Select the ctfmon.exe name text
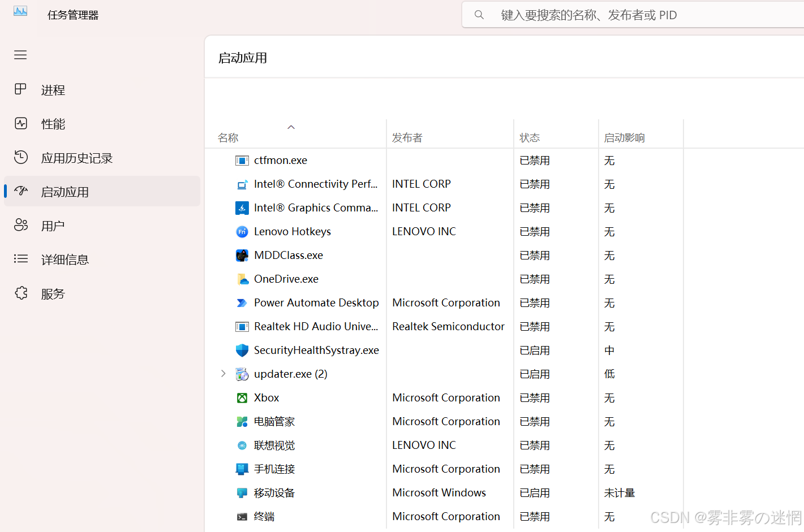 [281, 161]
